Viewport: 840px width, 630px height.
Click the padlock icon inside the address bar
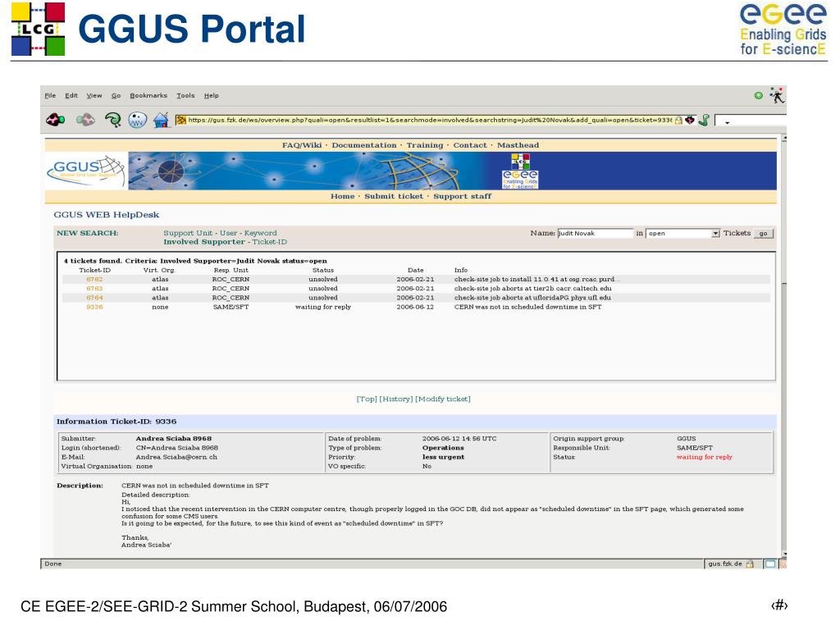click(678, 120)
